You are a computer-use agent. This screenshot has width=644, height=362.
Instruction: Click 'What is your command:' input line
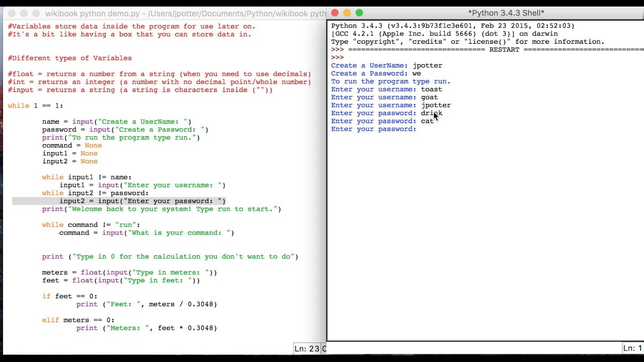point(147,233)
